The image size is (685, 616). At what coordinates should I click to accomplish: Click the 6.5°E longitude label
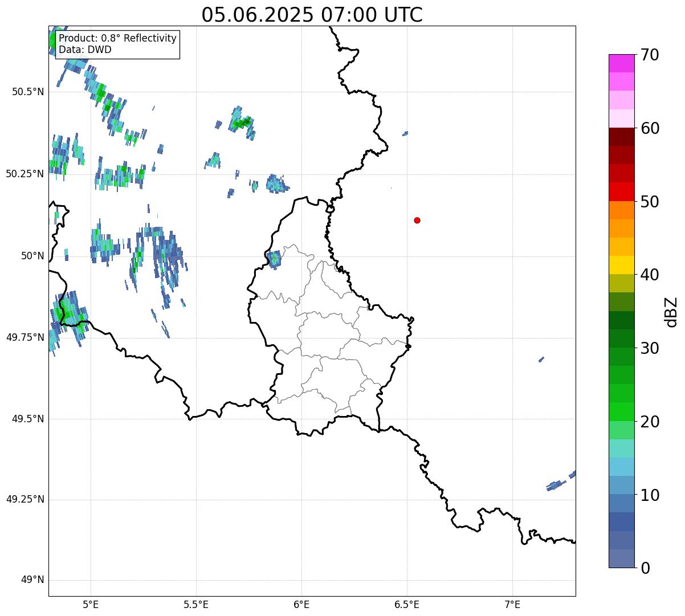tap(407, 605)
